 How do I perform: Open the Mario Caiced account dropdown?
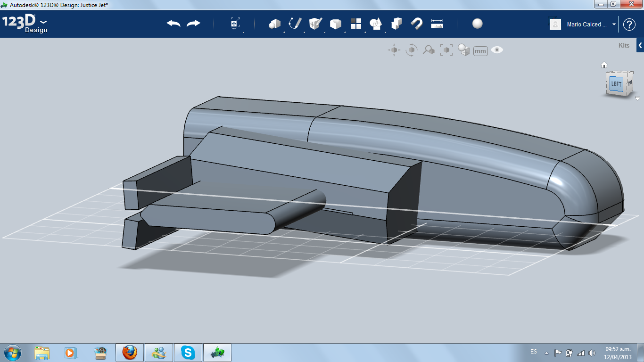[614, 25]
